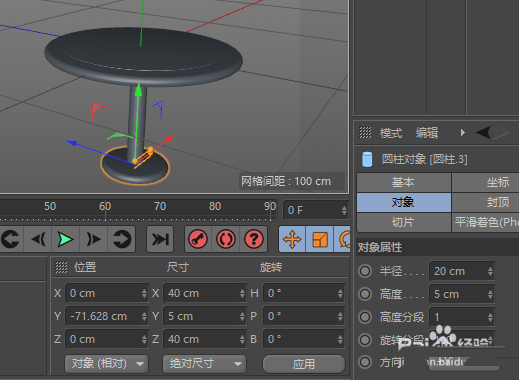The image size is (519, 380).
Task: Adjust the 高度 spinner arrows
Action: [x=490, y=294]
